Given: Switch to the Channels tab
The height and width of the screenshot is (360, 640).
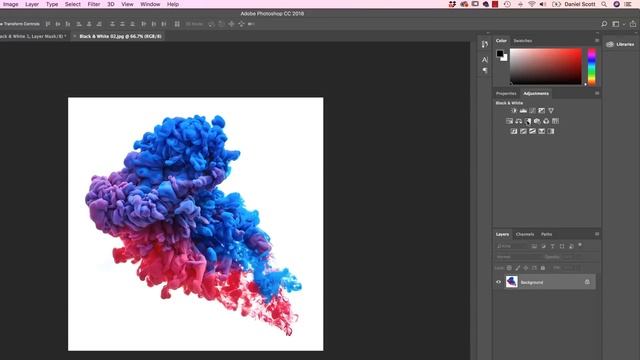Looking at the screenshot, I should pyautogui.click(x=525, y=234).
